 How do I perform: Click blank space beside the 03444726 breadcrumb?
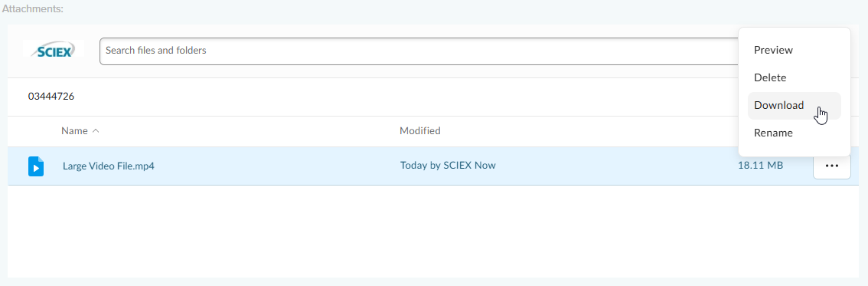pos(387,97)
